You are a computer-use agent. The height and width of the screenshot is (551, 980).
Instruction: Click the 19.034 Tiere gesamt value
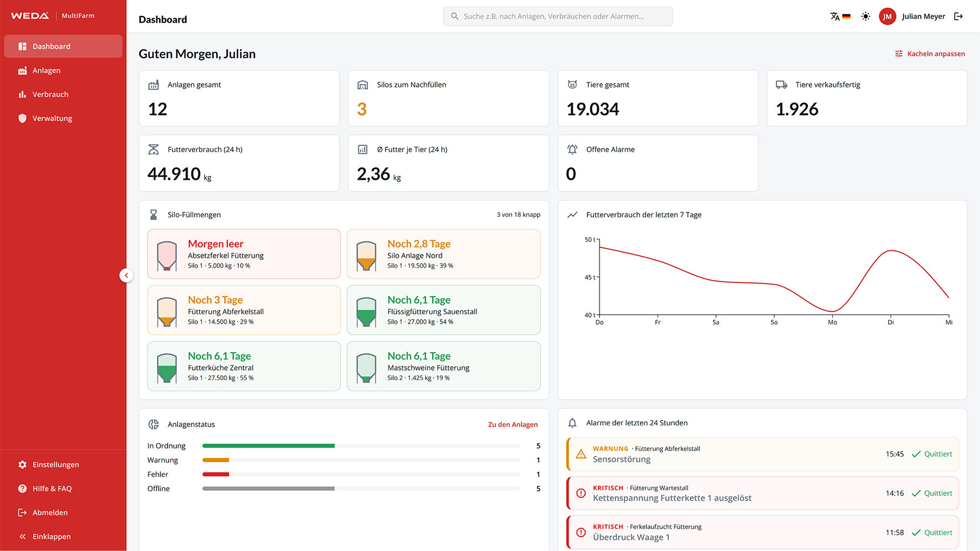[x=593, y=110]
